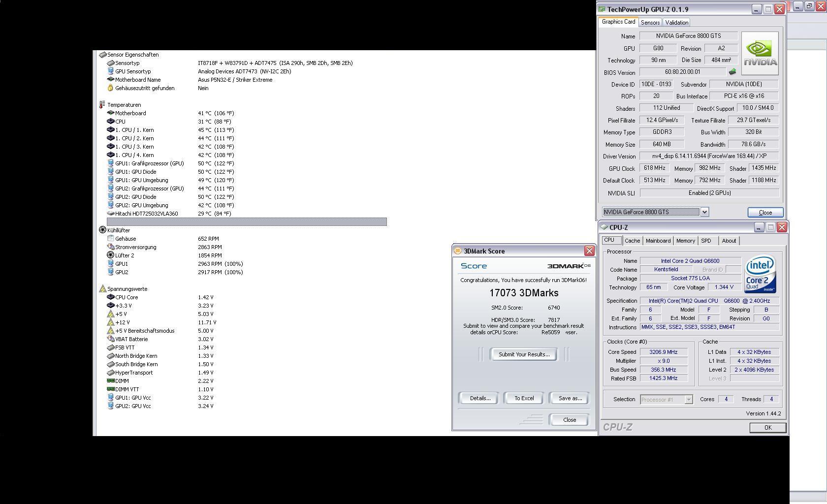Click the HyperTransport voltage row
The height and width of the screenshot is (504, 827).
point(160,373)
